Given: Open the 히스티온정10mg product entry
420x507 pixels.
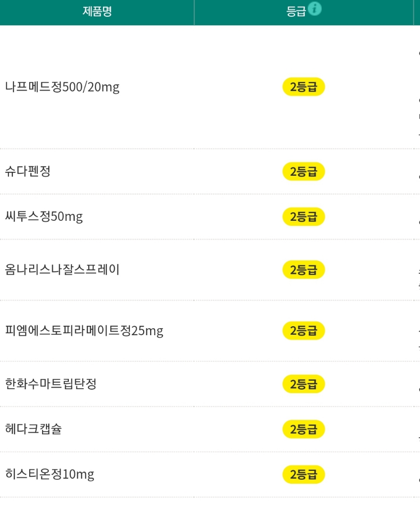Looking at the screenshot, I should [x=50, y=474].
